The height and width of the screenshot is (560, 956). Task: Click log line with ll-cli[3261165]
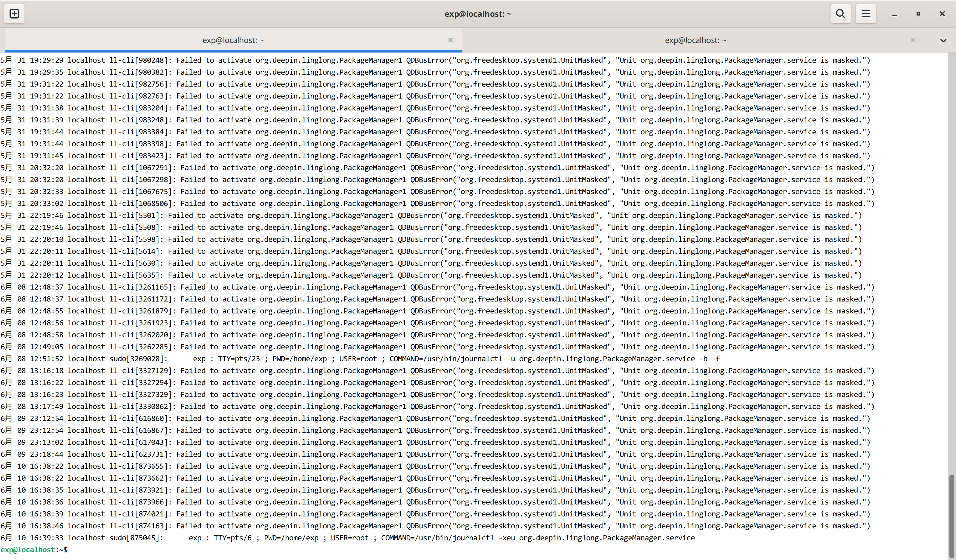click(x=437, y=287)
